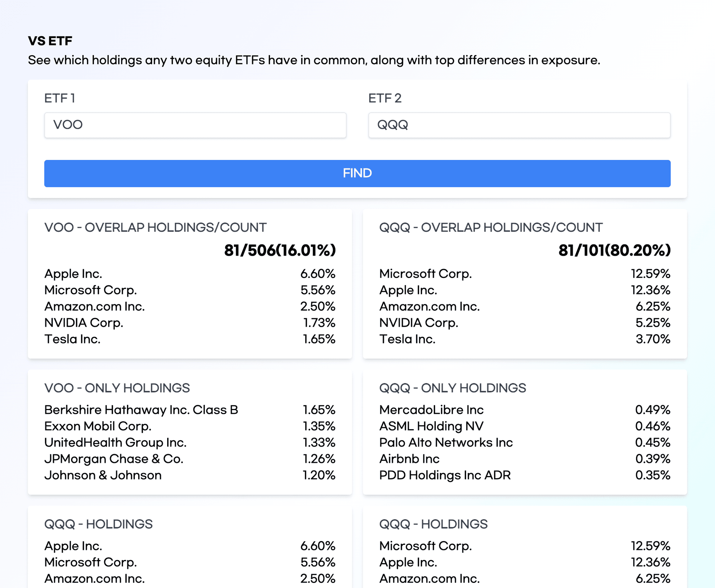The image size is (715, 588).
Task: Click the blue FIND button
Action: [357, 173]
